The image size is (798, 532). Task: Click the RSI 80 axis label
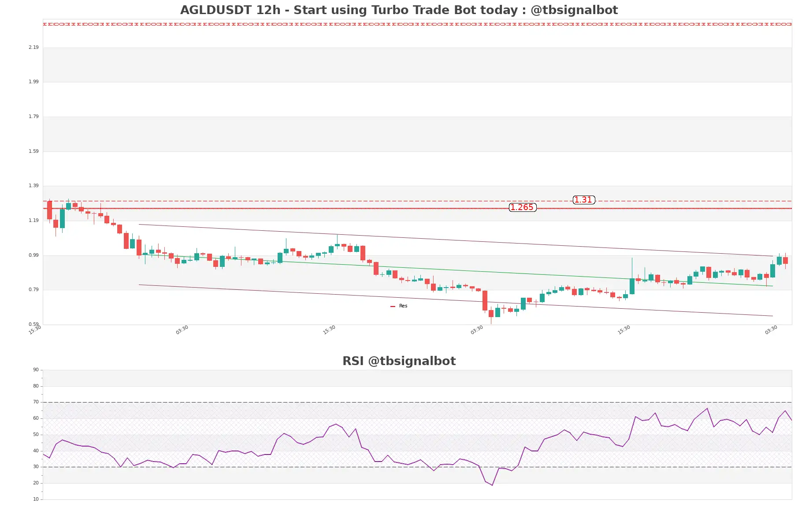coord(36,386)
